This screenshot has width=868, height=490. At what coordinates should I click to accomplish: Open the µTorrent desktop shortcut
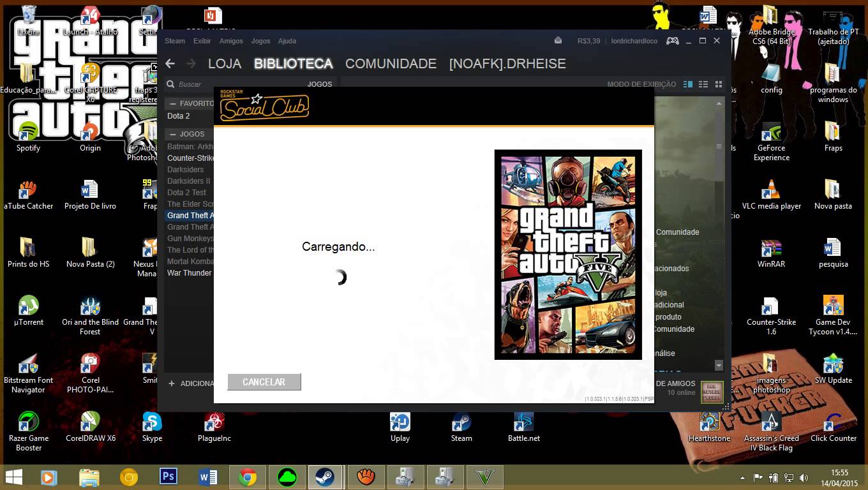tap(28, 311)
